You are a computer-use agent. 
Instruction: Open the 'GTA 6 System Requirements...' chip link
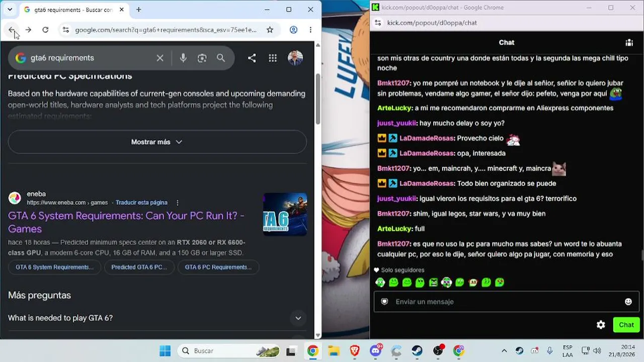click(54, 267)
